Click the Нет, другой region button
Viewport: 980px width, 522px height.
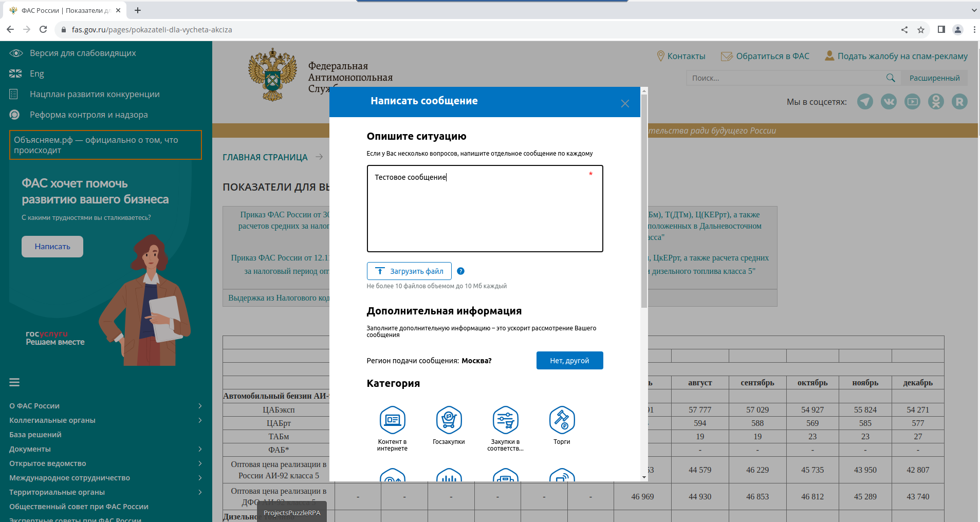(x=569, y=361)
